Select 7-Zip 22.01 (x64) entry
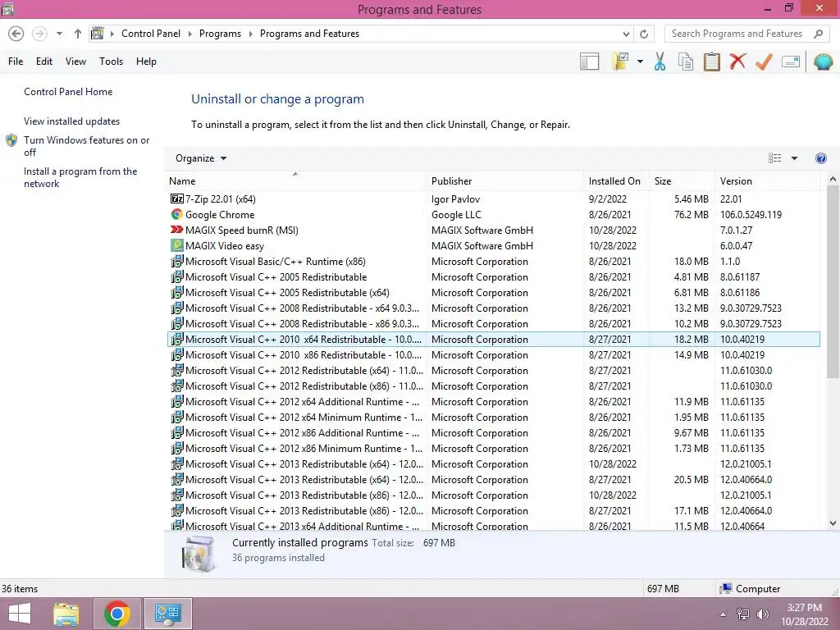Viewport: 840px width, 630px height. (493, 199)
